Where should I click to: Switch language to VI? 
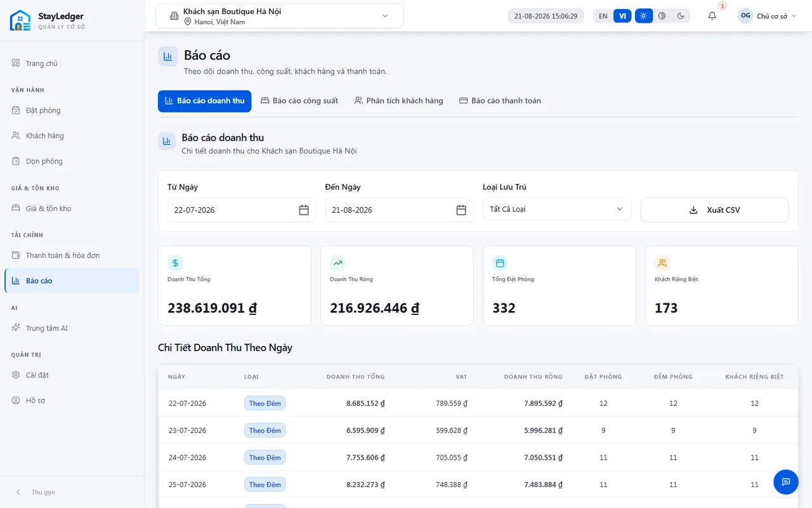click(x=622, y=16)
